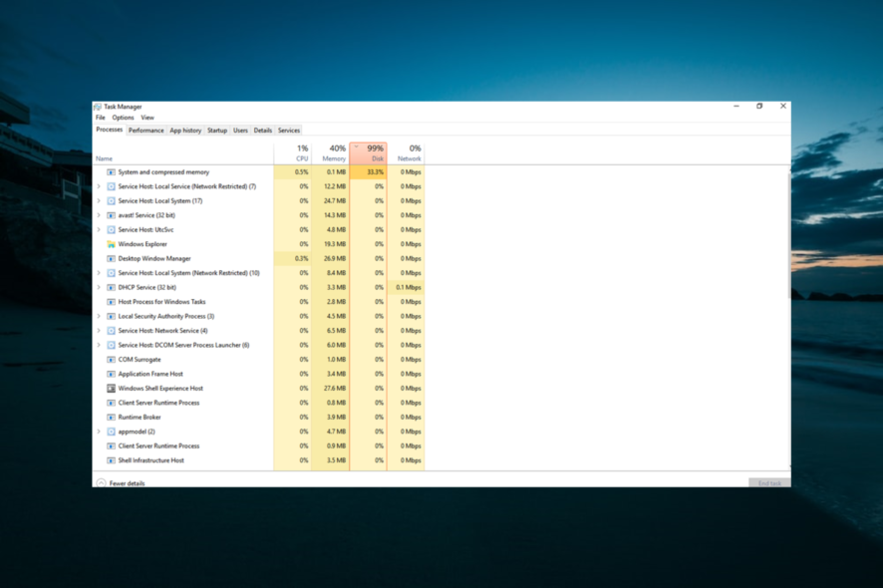Open the Options menu
Viewport: 883px width, 588px height.
[123, 118]
